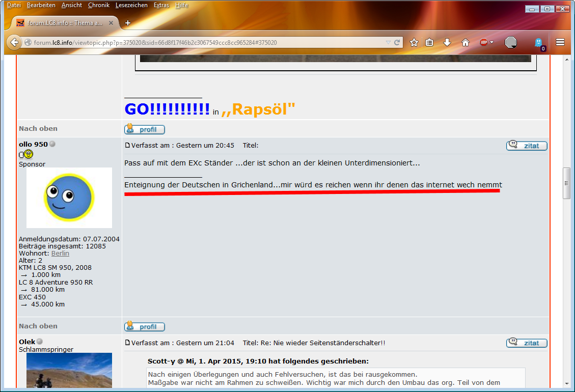Image resolution: width=575 pixels, height=392 pixels.
Task: Click the gray octagon extension dropdown button
Action: click(x=511, y=42)
